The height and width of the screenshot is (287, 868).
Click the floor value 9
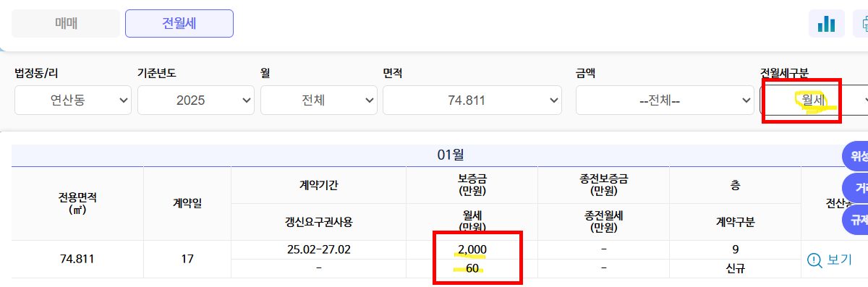(736, 249)
